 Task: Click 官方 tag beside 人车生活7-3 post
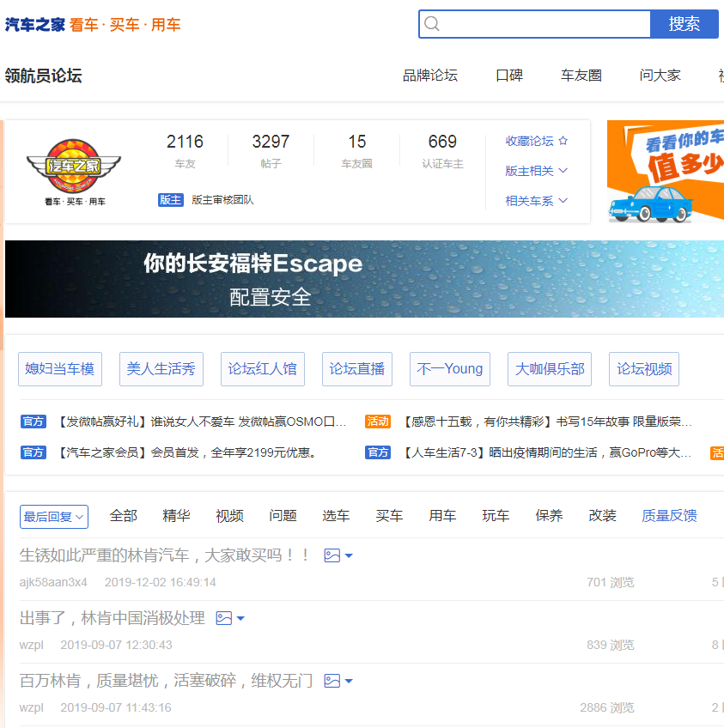coord(378,452)
